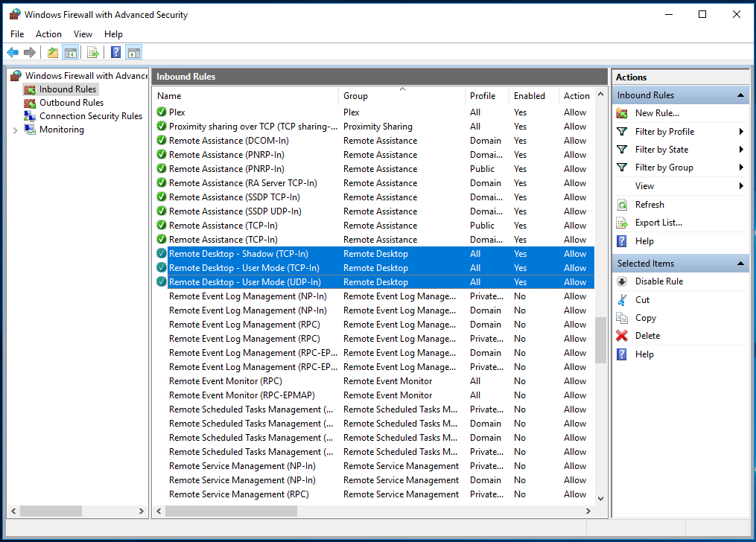Click the Monitoring icon in the console tree
This screenshot has height=542, width=756.
click(30, 130)
